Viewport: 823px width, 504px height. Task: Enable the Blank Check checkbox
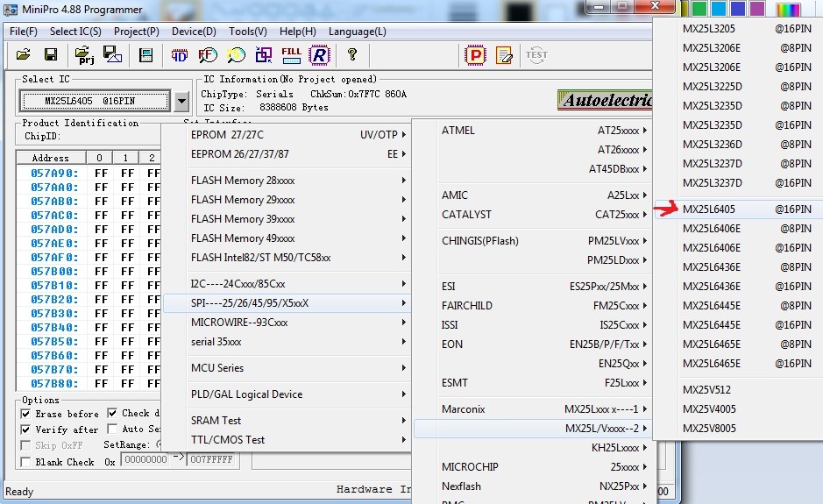(26, 461)
